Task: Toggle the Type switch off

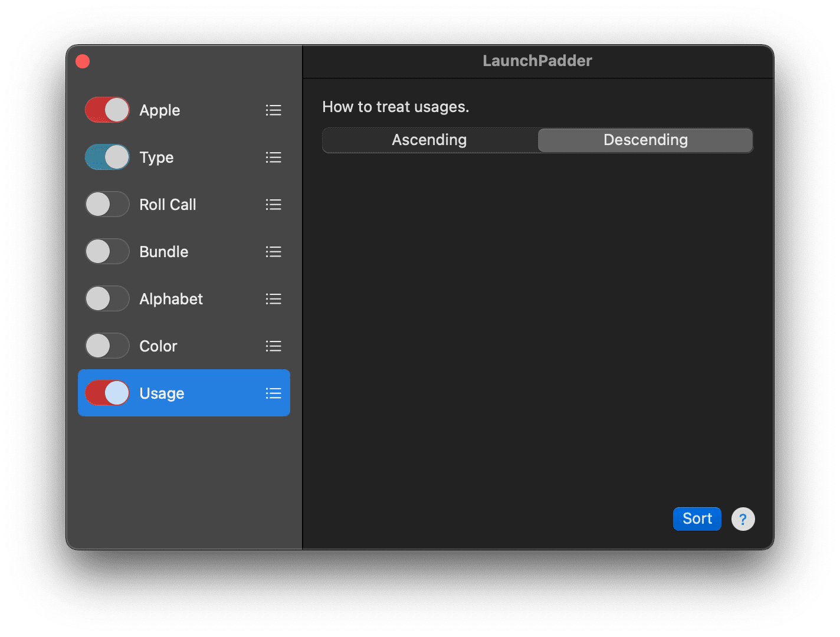Action: 107,157
